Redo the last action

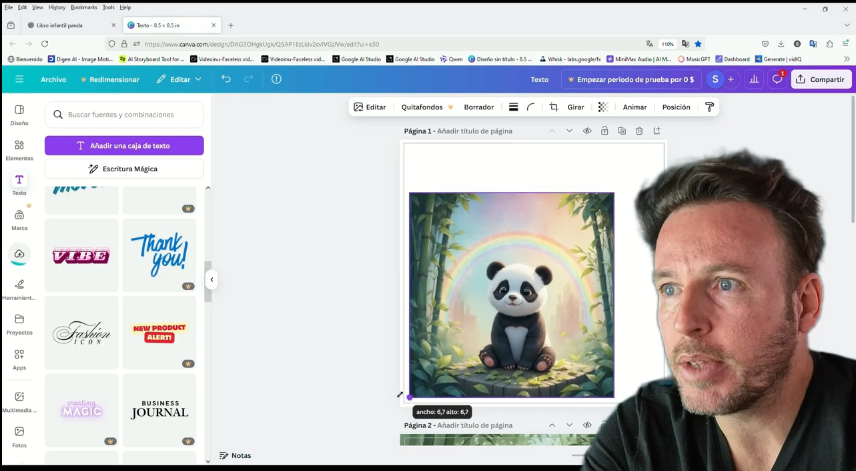248,79
